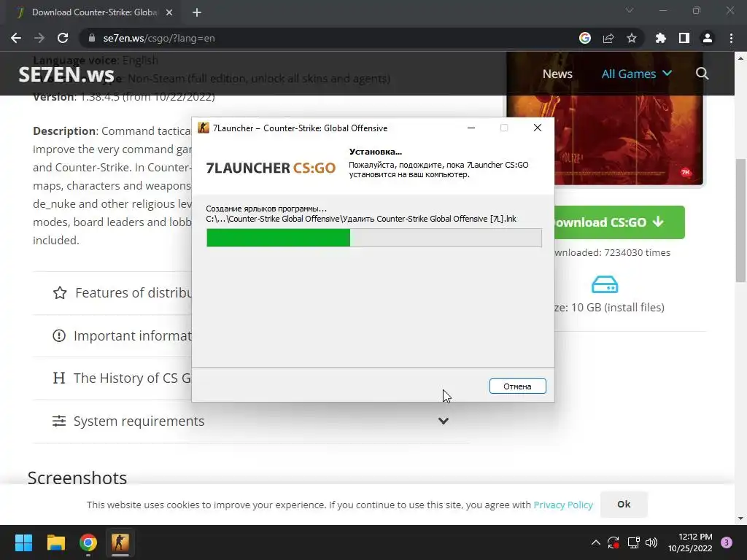Click the Отмена cancel button
The width and height of the screenshot is (747, 560).
click(x=517, y=386)
